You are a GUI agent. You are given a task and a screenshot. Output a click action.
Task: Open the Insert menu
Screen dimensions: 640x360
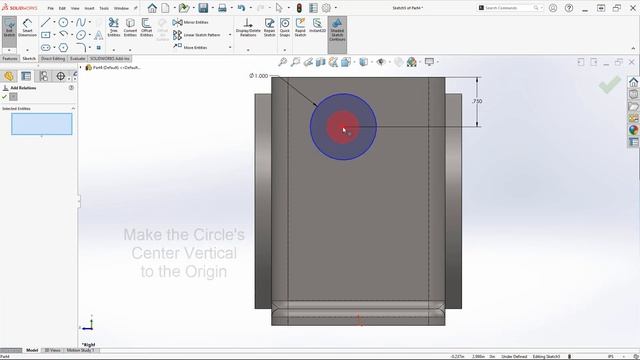pos(89,8)
